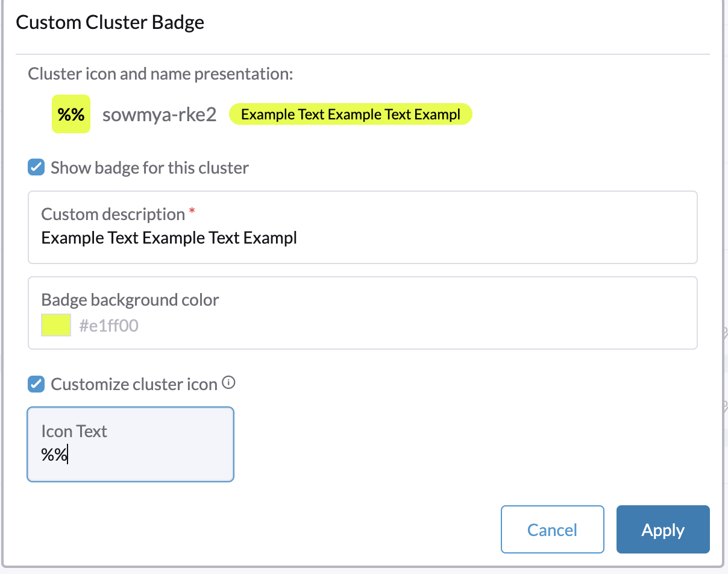Image resolution: width=728 pixels, height=574 pixels.
Task: Click the partially visible edit pencil on right edge
Action: (x=724, y=332)
